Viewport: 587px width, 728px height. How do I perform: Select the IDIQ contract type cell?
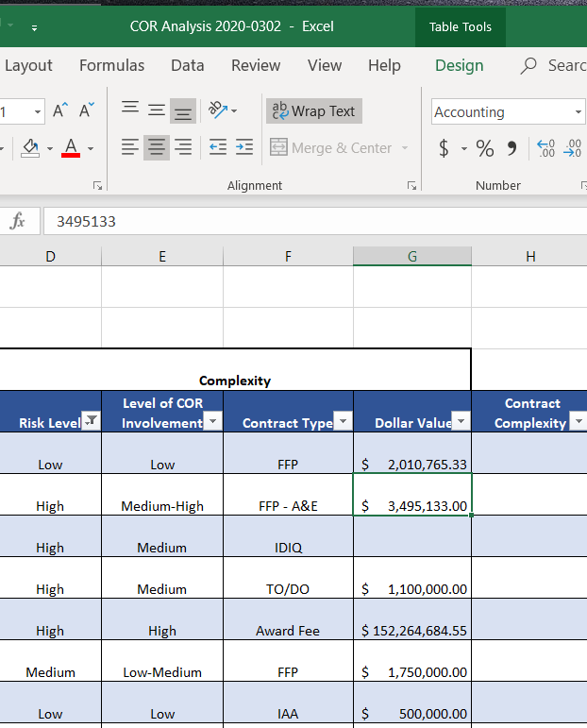tap(288, 536)
